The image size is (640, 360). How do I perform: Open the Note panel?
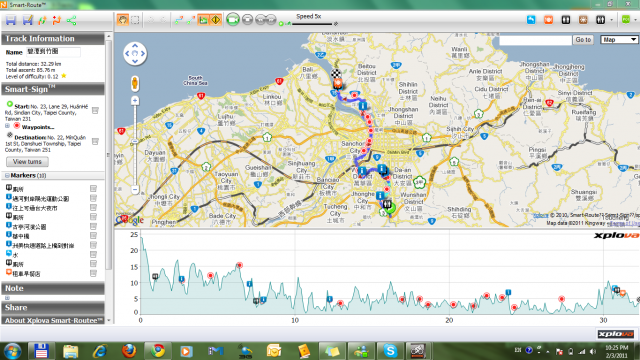point(53,288)
